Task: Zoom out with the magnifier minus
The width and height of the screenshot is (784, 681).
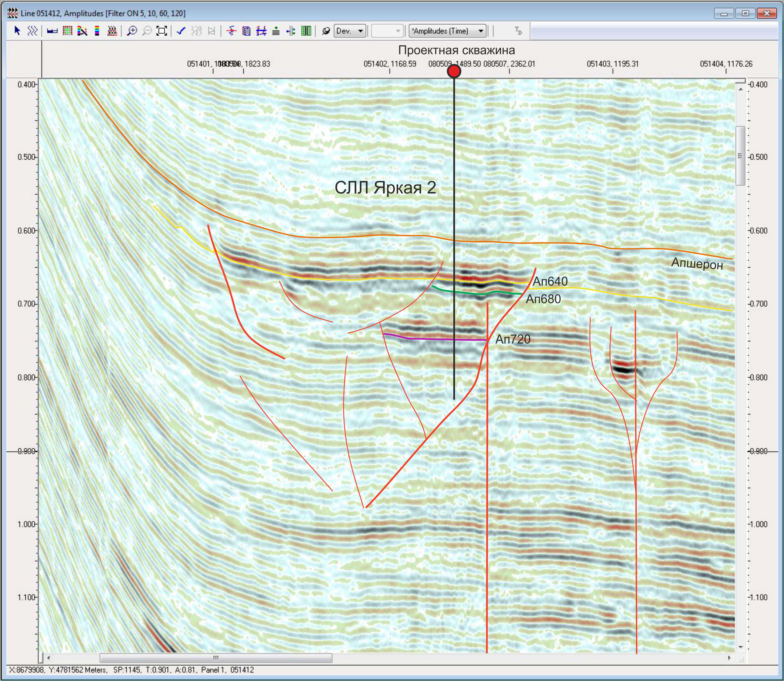Action: [x=147, y=31]
